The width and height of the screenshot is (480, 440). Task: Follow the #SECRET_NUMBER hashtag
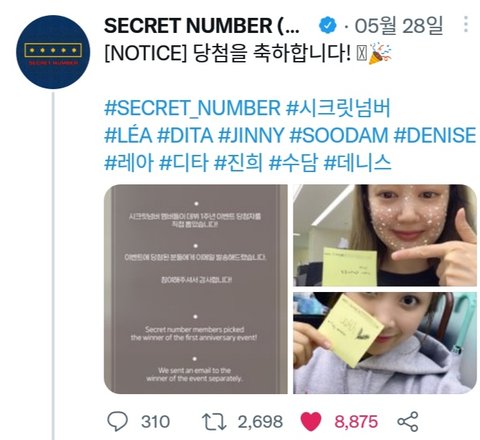tap(192, 108)
